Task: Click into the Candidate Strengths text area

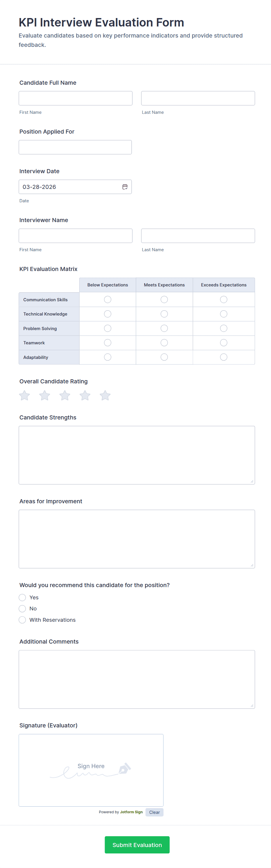Action: pyautogui.click(x=137, y=455)
